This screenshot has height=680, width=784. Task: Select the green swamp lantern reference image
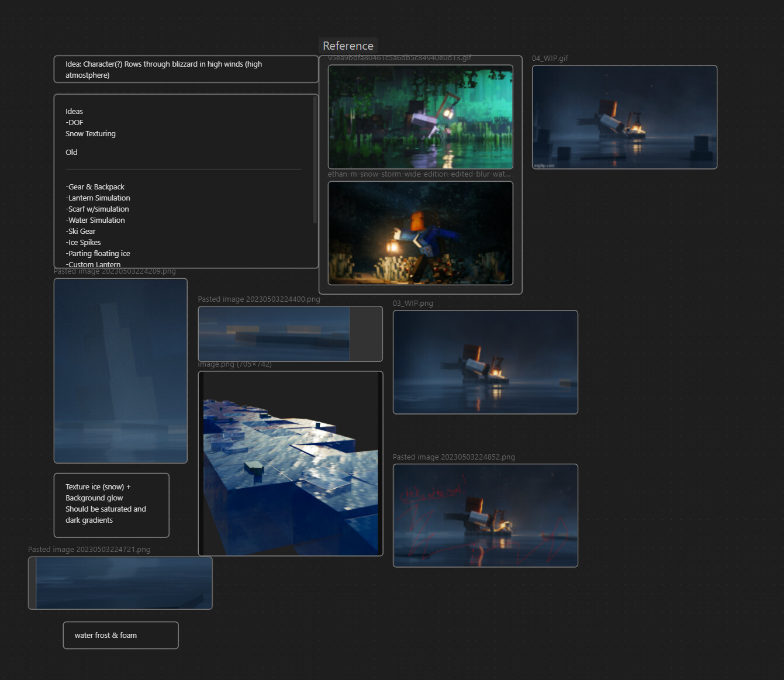pyautogui.click(x=420, y=117)
